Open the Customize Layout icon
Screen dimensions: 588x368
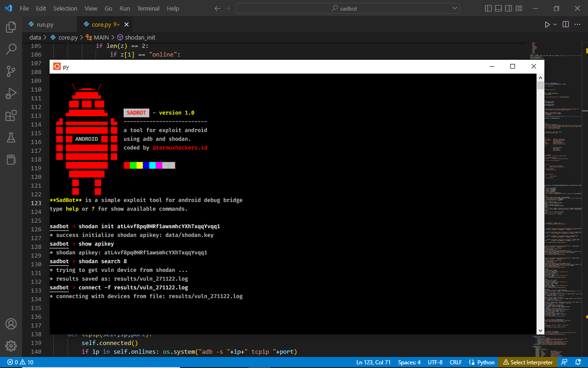click(519, 8)
